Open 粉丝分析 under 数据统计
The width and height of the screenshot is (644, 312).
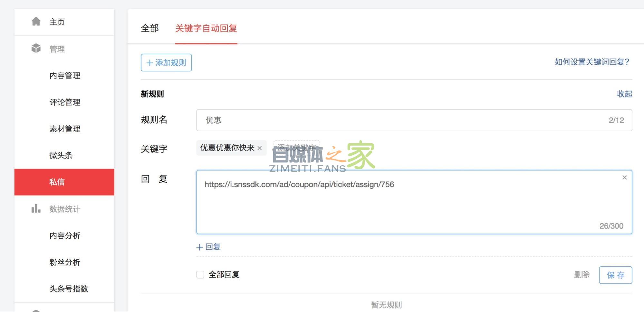[65, 262]
